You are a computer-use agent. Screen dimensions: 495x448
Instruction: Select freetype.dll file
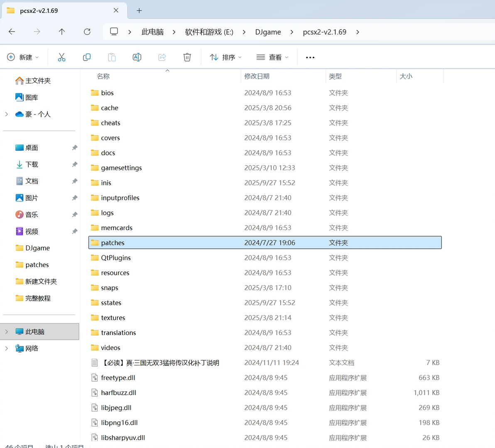pyautogui.click(x=265, y=377)
